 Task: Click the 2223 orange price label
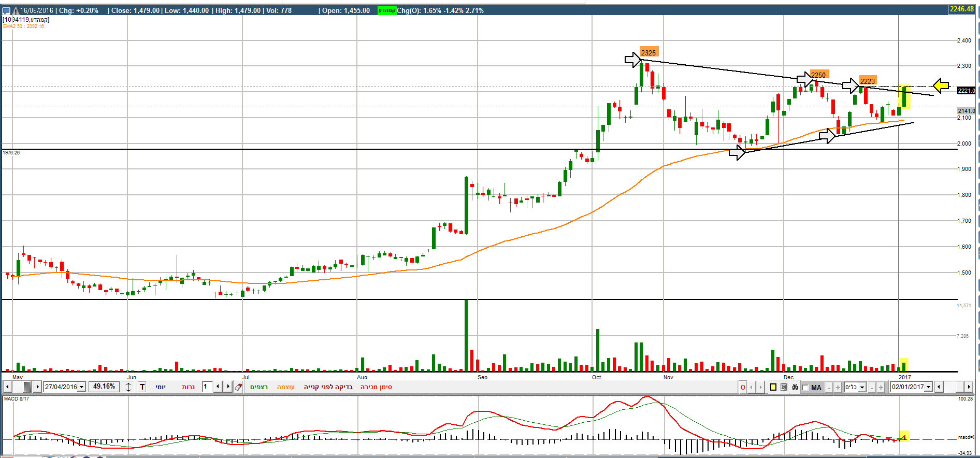point(868,81)
